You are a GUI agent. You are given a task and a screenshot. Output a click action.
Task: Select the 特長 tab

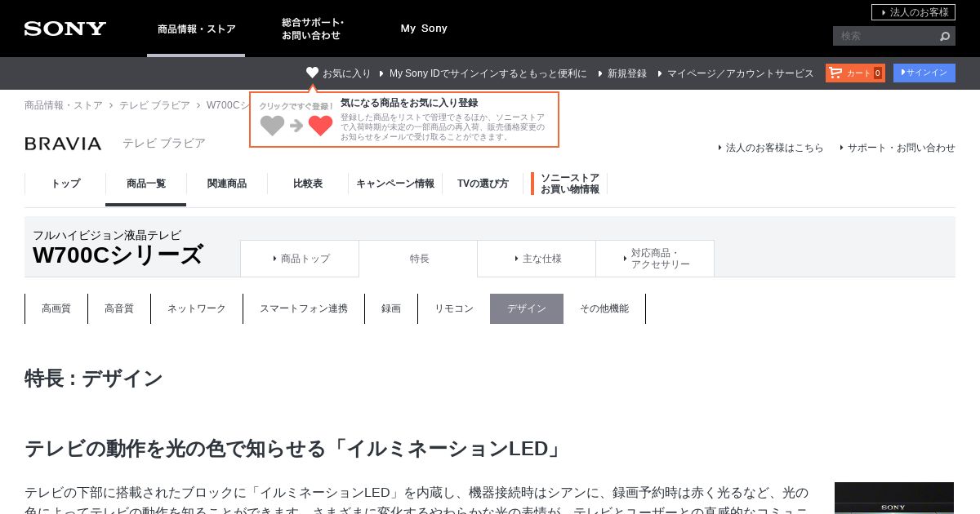(418, 259)
